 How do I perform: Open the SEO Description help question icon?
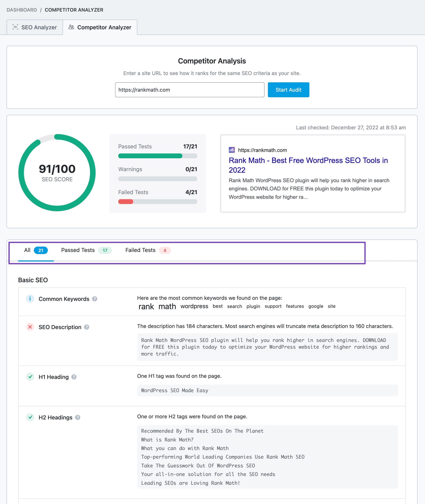pos(86,327)
